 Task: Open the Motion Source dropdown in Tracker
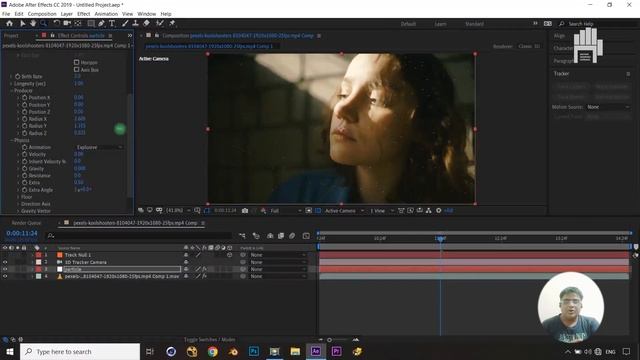click(x=608, y=107)
